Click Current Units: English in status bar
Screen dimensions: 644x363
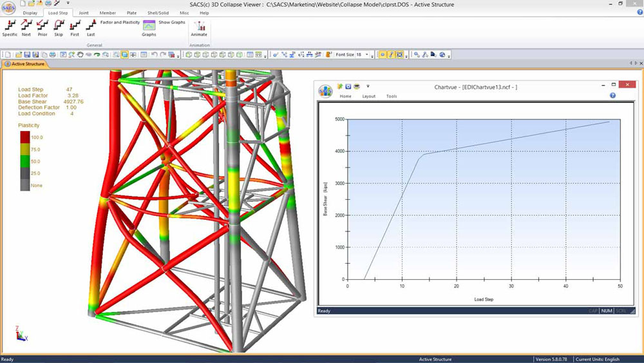point(597,359)
